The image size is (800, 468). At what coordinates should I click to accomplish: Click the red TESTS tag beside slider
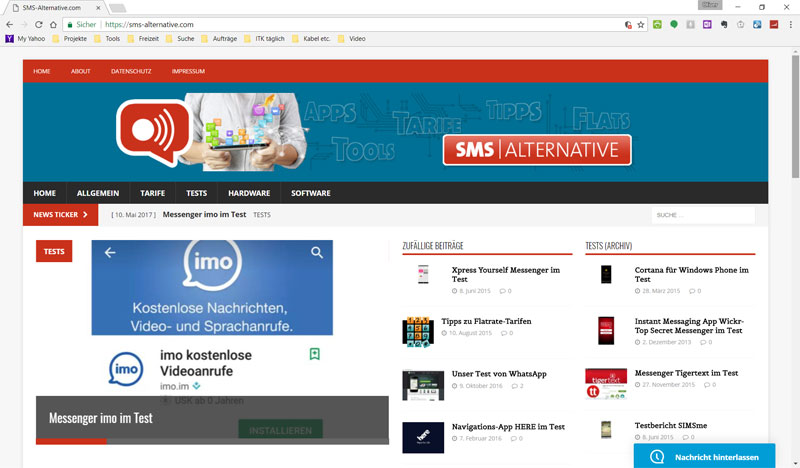click(54, 251)
